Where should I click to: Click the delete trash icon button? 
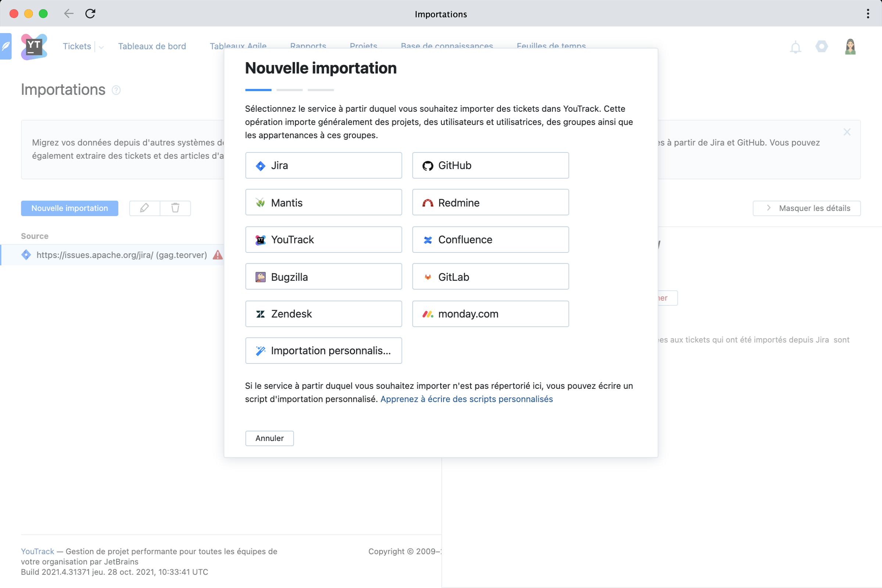(175, 208)
